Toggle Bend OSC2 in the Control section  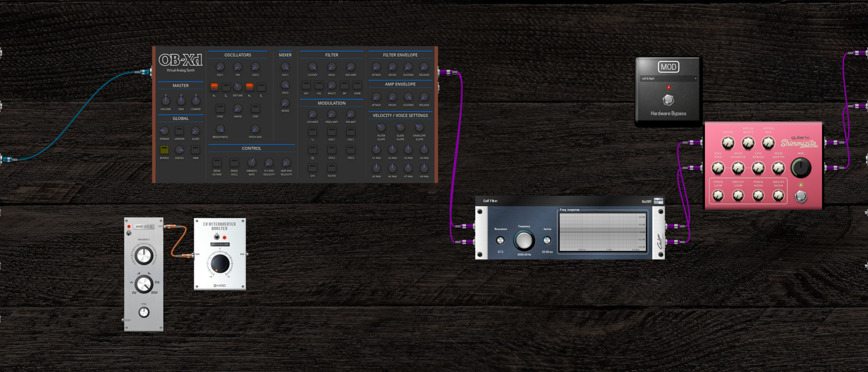pyautogui.click(x=234, y=163)
